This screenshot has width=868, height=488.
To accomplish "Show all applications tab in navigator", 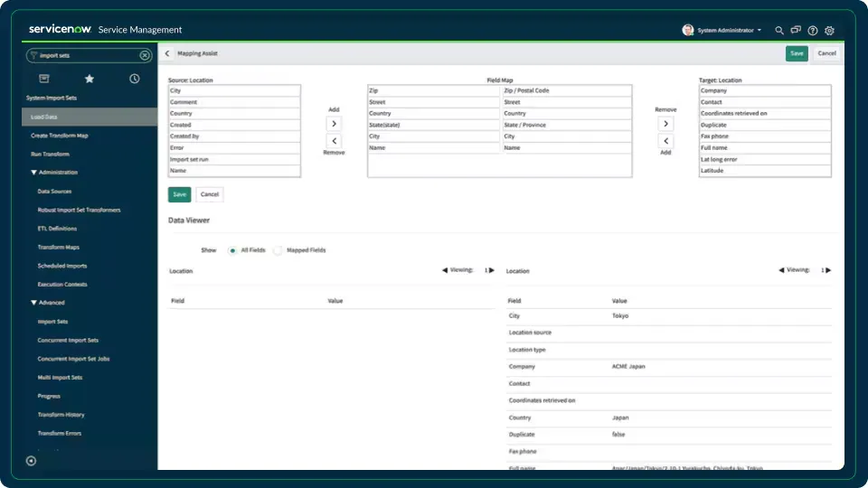I will [44, 79].
